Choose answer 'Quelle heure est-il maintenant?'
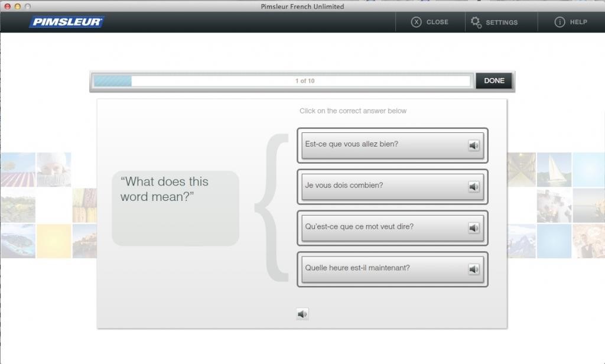The width and height of the screenshot is (605, 364). [392, 269]
